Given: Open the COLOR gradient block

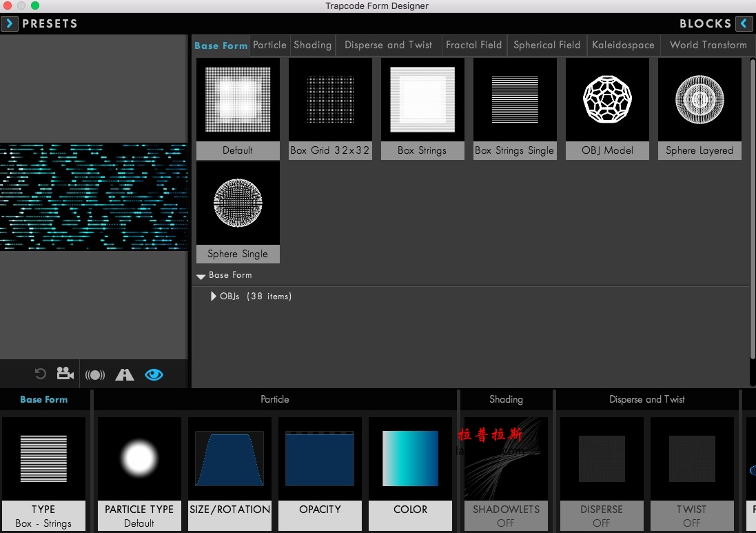Looking at the screenshot, I should click(410, 474).
